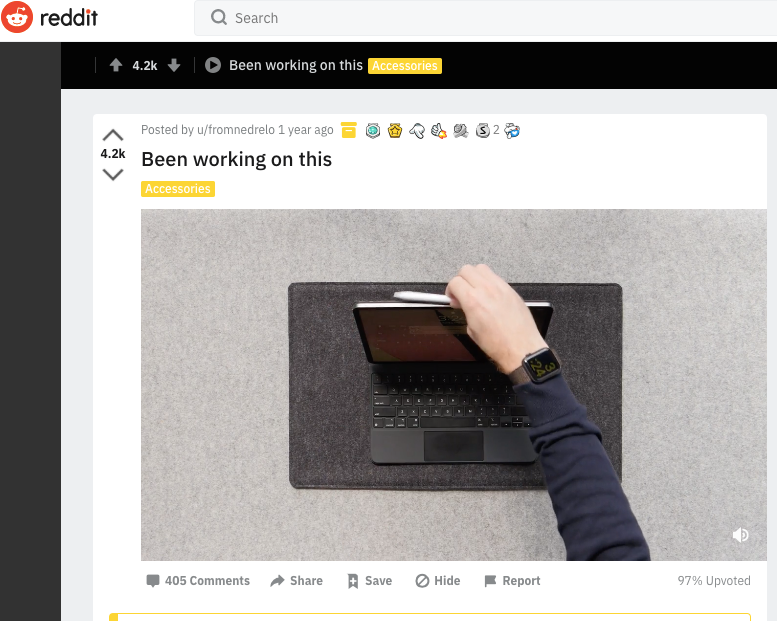This screenshot has width=777, height=621.
Task: Click the gold star award badge
Action: 395,130
